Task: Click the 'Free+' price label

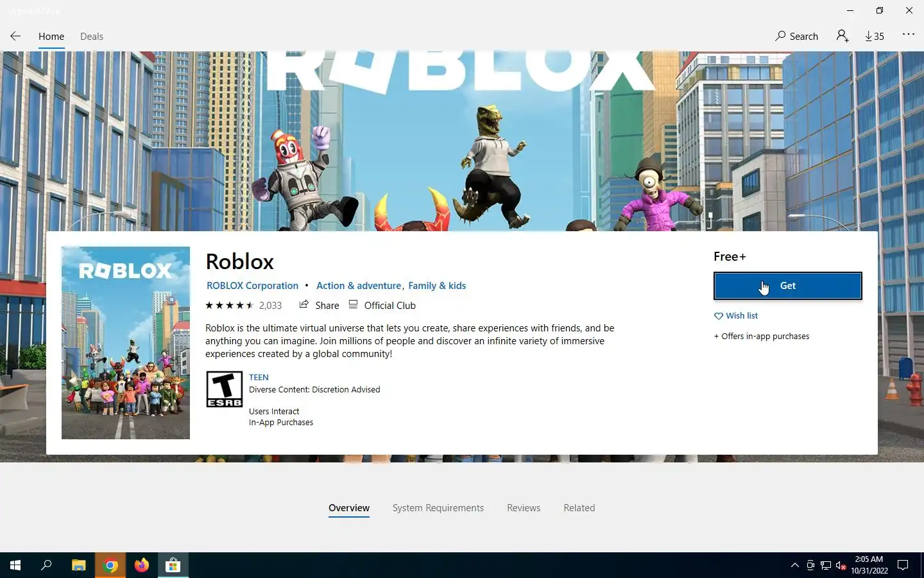Action: point(730,257)
